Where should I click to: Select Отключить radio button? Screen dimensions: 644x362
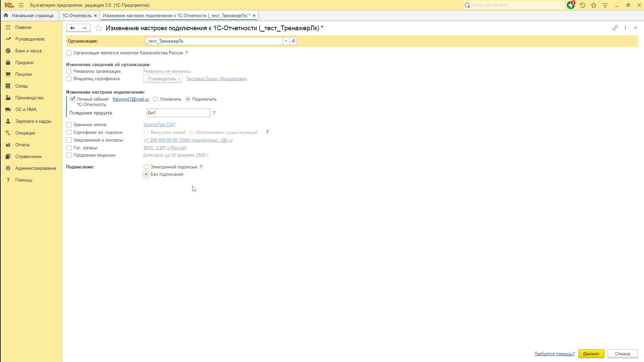pos(155,99)
